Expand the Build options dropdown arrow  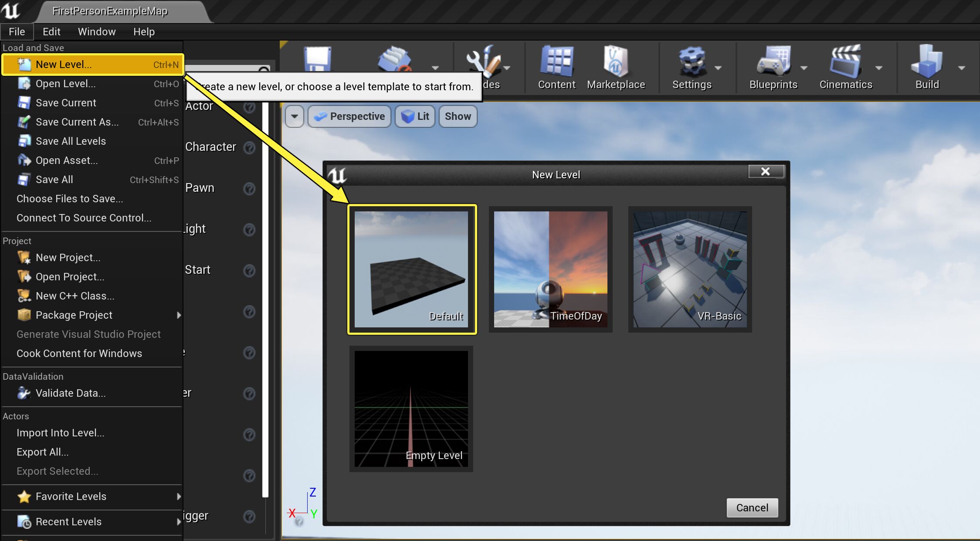pyautogui.click(x=961, y=68)
